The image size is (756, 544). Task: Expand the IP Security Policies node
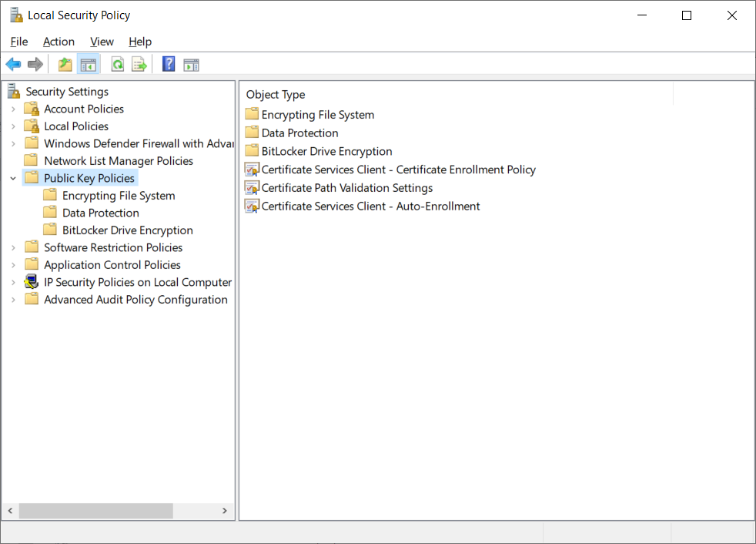click(13, 283)
